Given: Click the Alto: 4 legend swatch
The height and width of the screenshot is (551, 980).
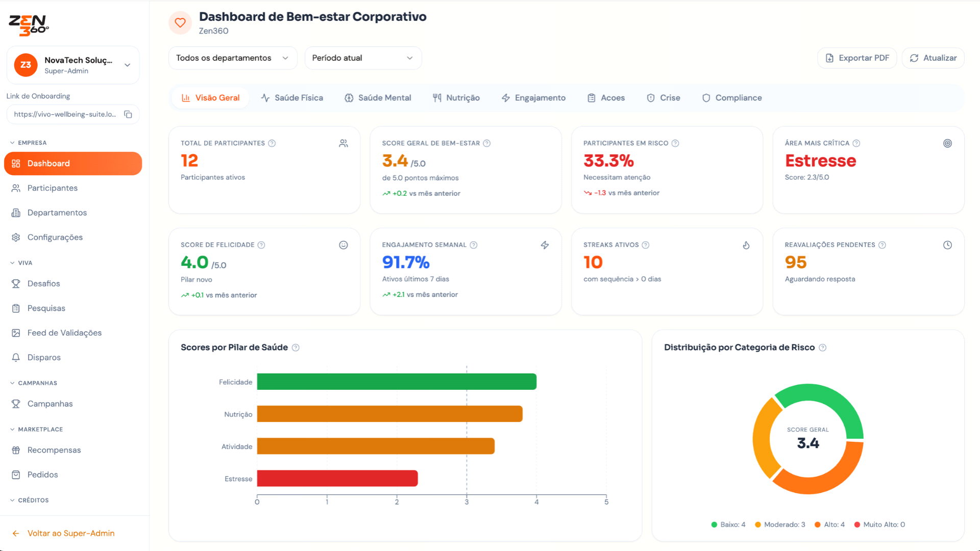Looking at the screenshot, I should tap(818, 524).
